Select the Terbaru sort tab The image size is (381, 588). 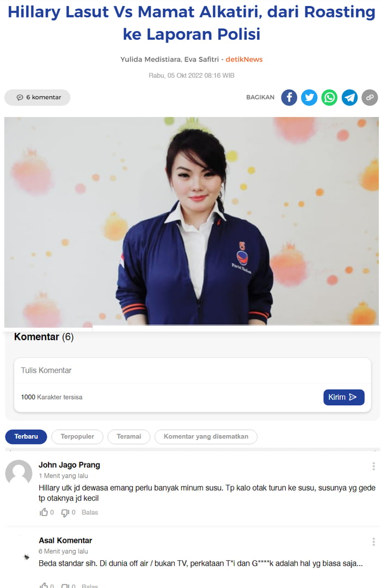[x=26, y=436]
